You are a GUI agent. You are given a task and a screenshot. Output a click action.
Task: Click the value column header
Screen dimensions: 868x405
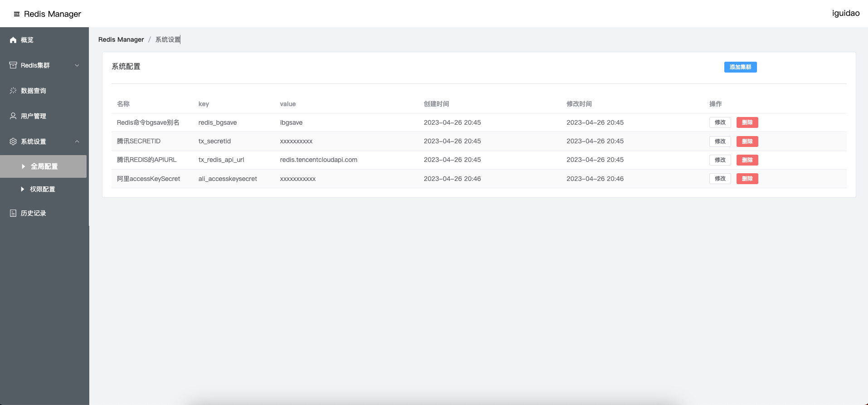point(288,104)
